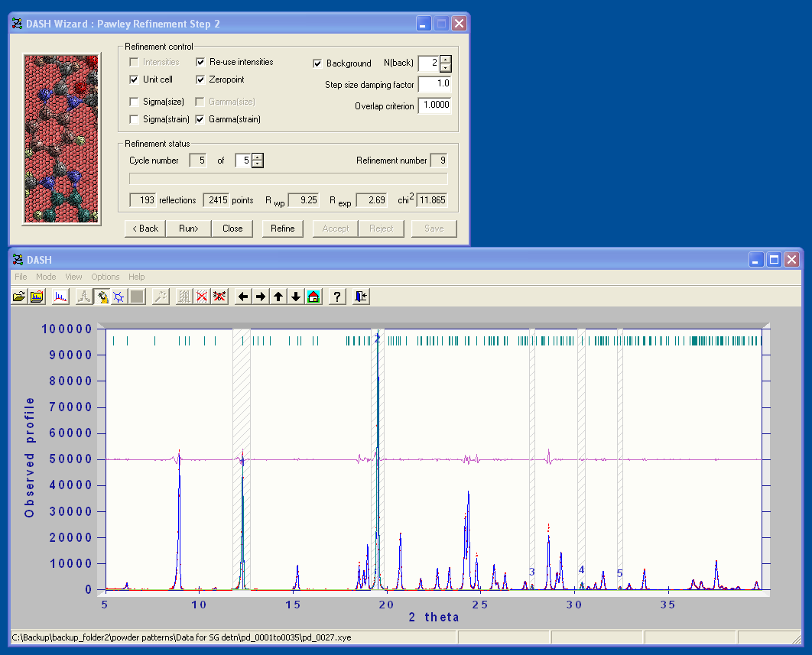Click the greyed Gamma(size) checkbox
The width and height of the screenshot is (812, 655).
pyautogui.click(x=200, y=102)
